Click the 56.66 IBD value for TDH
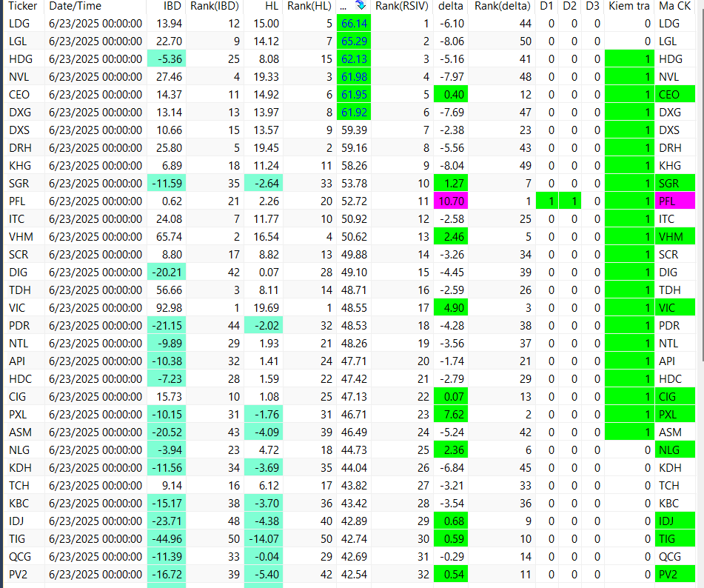Image resolution: width=704 pixels, height=588 pixels. point(166,290)
